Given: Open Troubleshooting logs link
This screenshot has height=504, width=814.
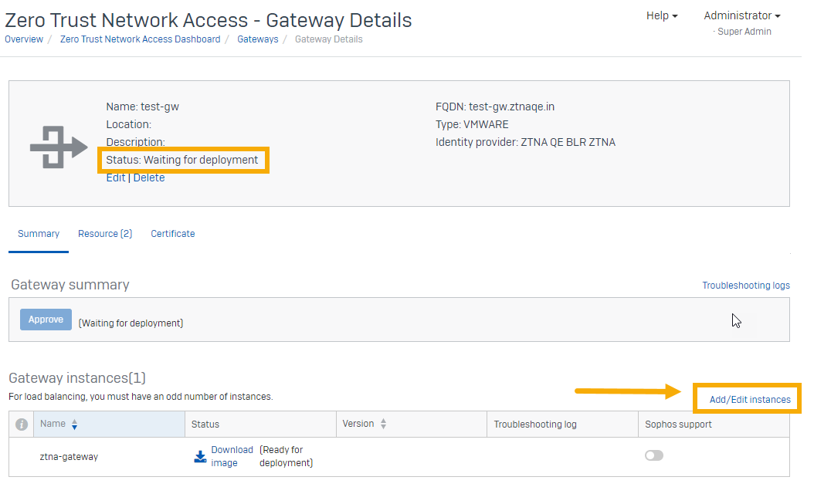Looking at the screenshot, I should tap(745, 286).
